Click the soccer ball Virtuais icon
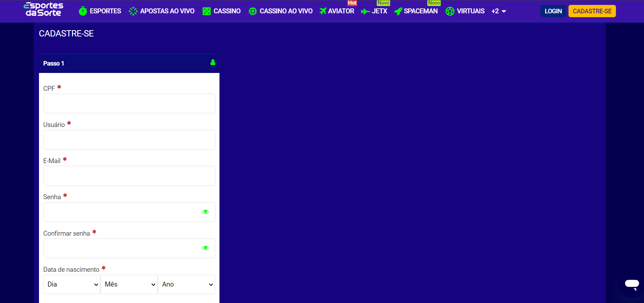The height and width of the screenshot is (303, 644). pyautogui.click(x=450, y=11)
